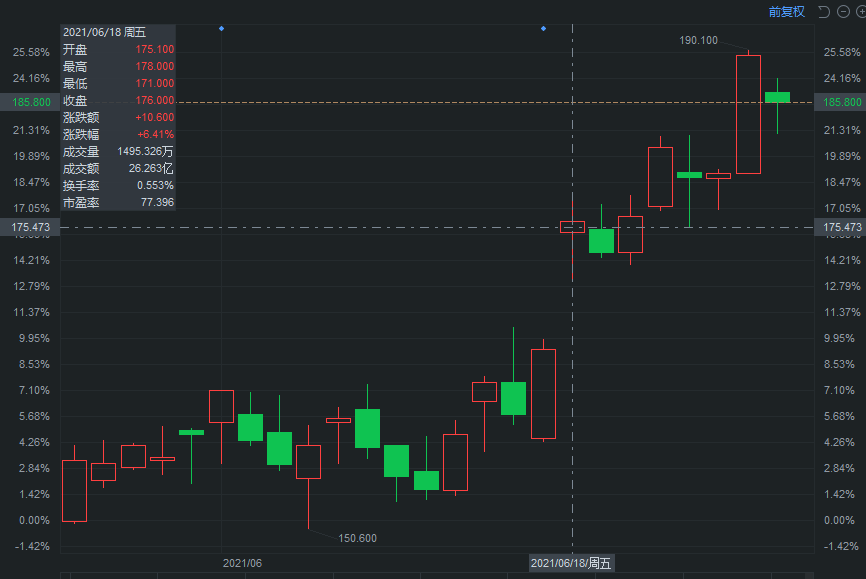The image size is (866, 579).
Task: Click the reset/undo chart view icon
Action: [x=824, y=12]
